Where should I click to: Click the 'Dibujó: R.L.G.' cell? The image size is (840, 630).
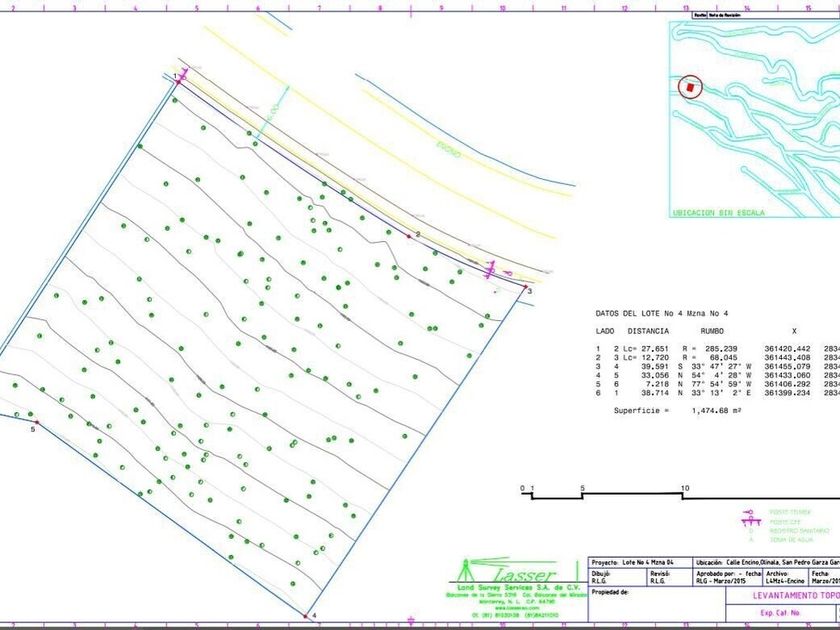click(618, 577)
